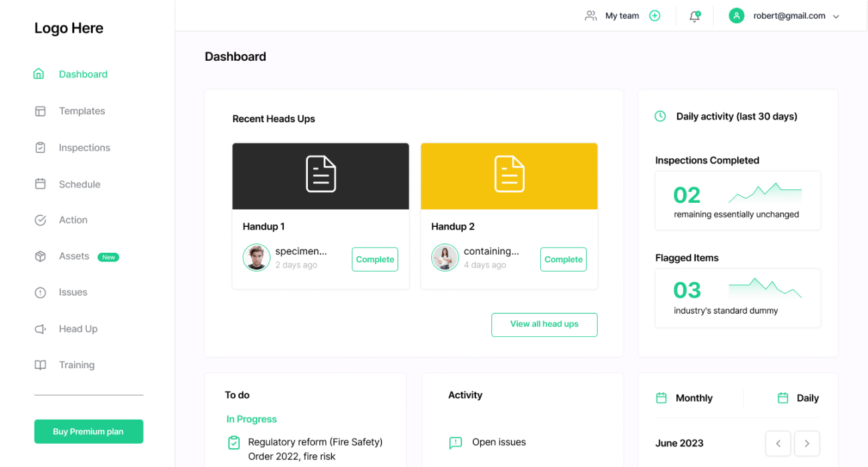Click the Schedule calendar icon in sidebar
Viewport: 868px width, 467px height.
(40, 184)
